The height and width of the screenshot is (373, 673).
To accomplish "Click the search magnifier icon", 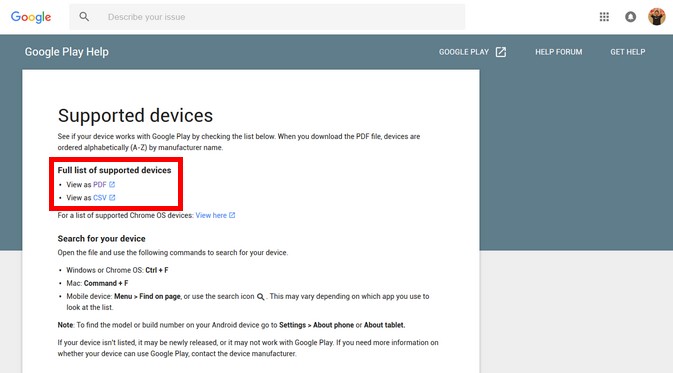I will [x=84, y=17].
